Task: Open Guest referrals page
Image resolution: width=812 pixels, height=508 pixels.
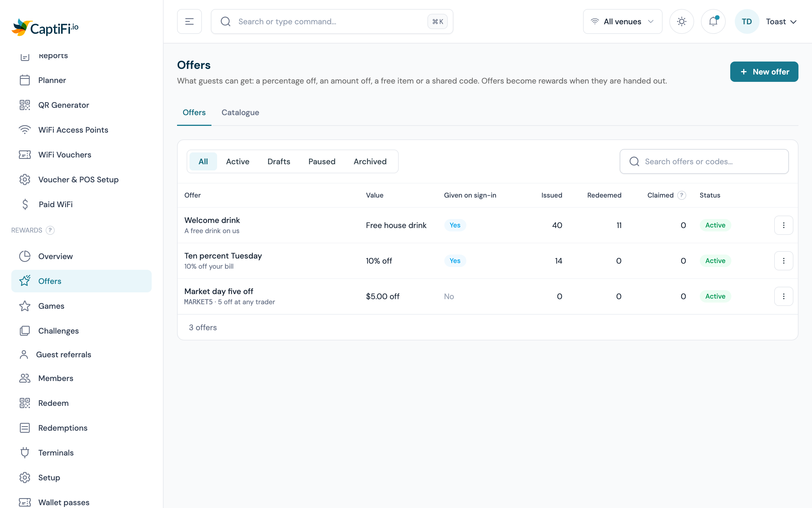Action: coord(81,354)
